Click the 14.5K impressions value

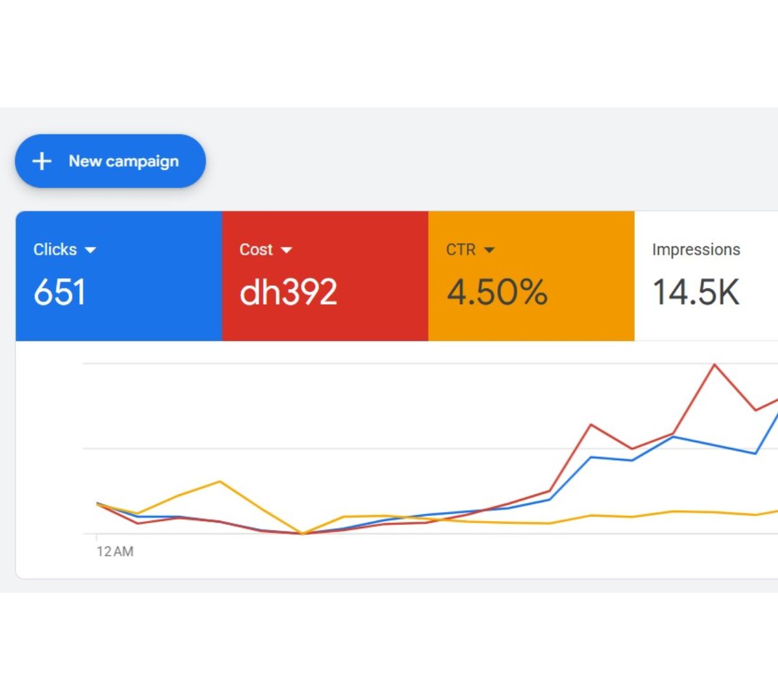click(696, 292)
